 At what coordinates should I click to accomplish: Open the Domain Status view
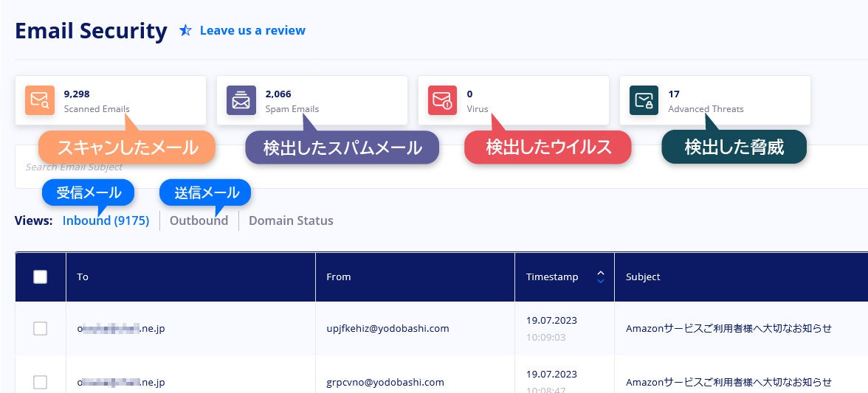pos(291,220)
